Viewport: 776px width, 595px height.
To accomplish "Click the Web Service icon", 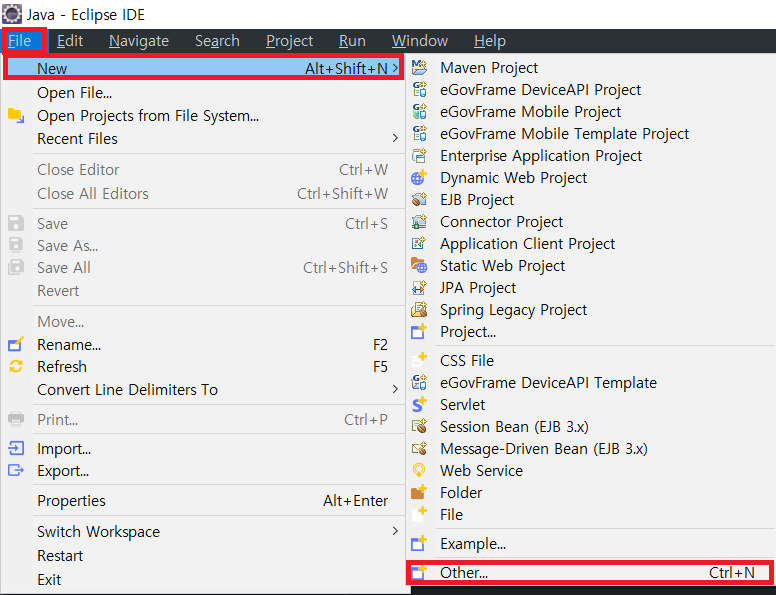I will (x=419, y=470).
